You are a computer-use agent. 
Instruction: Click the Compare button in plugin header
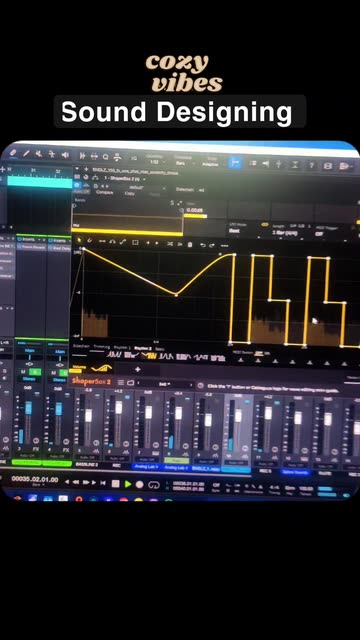104,193
